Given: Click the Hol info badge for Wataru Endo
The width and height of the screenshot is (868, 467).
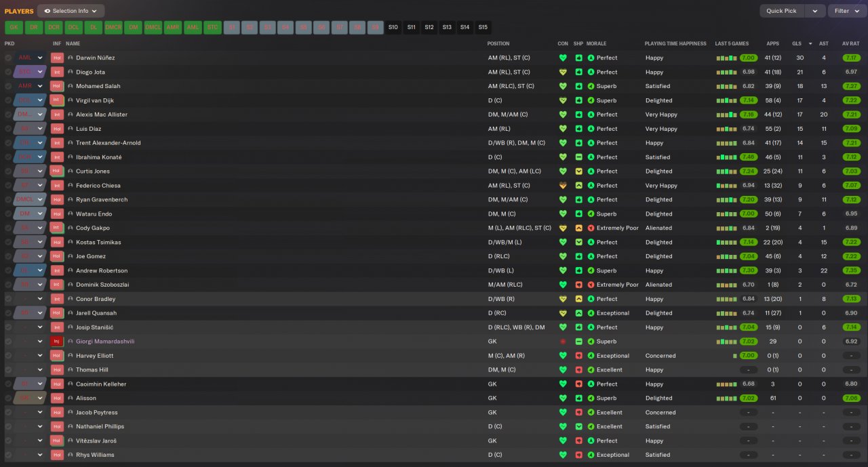Looking at the screenshot, I should 57,214.
